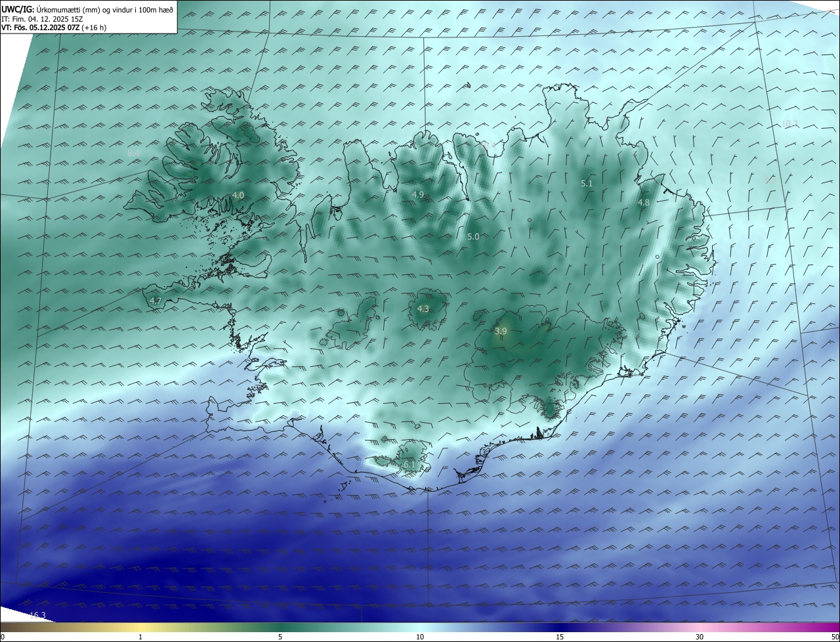Click the 4.9 precipitation value label
Viewport: 840px width, 642px height.
[418, 194]
